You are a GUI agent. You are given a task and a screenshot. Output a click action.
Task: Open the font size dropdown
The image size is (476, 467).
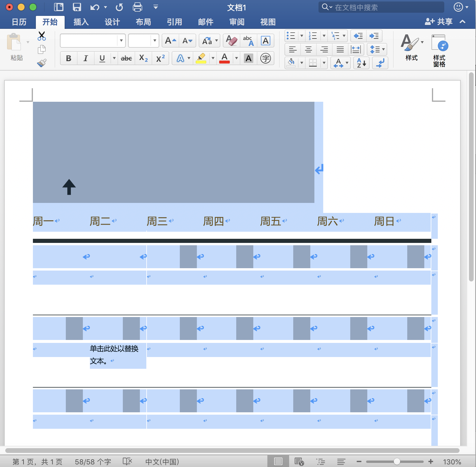point(155,41)
